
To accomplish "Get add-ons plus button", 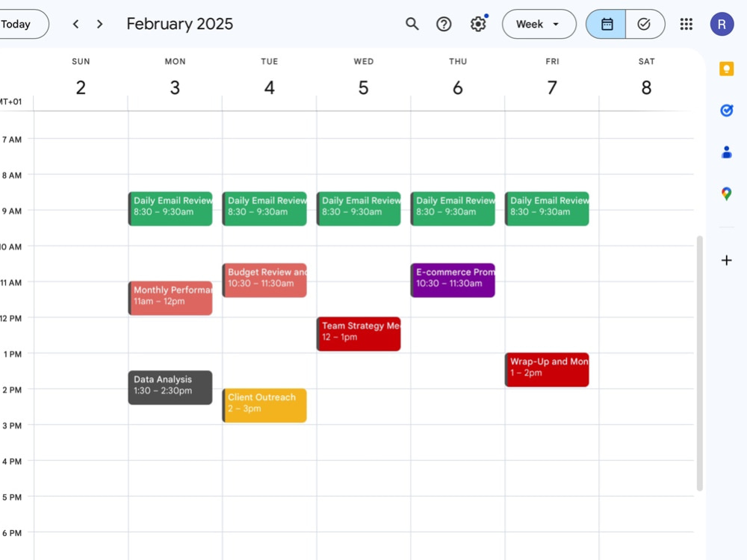I will (x=727, y=261).
